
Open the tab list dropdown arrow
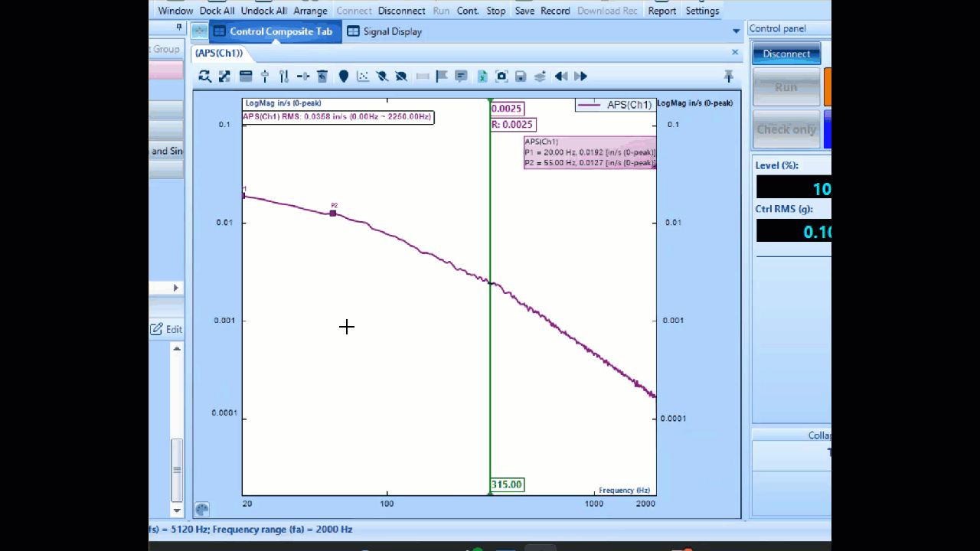pos(736,31)
